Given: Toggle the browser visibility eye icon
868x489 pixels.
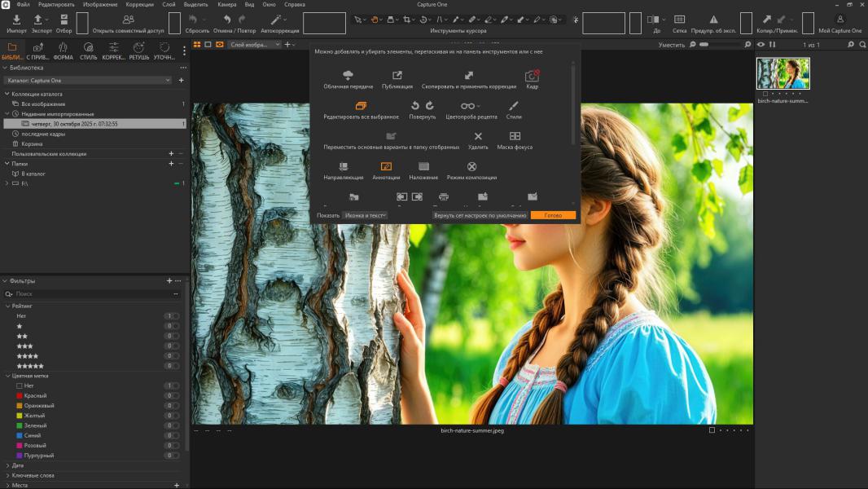Looking at the screenshot, I should (761, 45).
